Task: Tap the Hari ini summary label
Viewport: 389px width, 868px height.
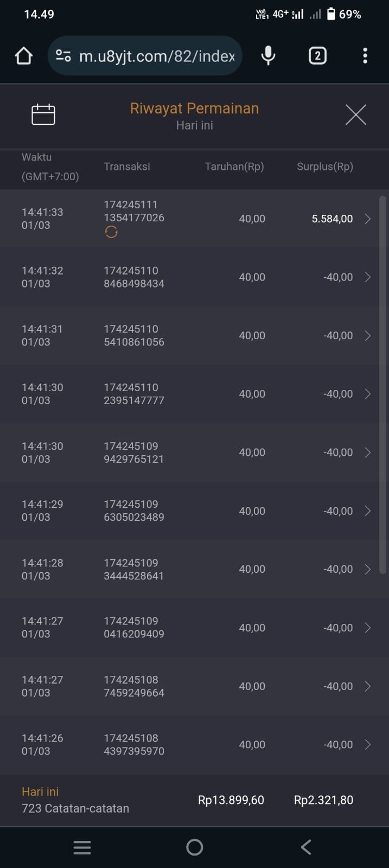Action: pyautogui.click(x=40, y=792)
